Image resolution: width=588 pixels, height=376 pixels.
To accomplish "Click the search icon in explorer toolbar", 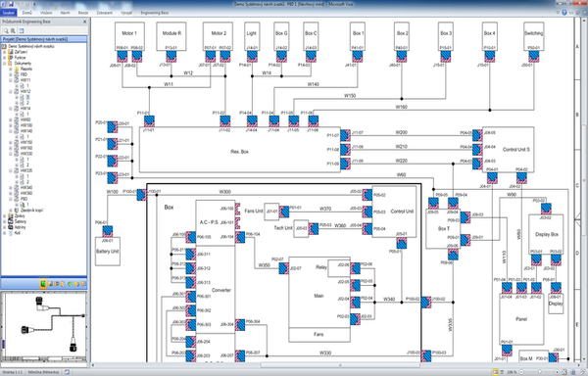I will [x=6, y=30].
